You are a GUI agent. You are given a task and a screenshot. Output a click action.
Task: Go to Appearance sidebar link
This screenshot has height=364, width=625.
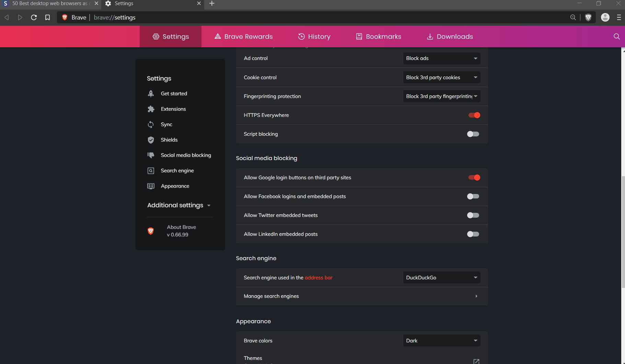[x=175, y=186]
